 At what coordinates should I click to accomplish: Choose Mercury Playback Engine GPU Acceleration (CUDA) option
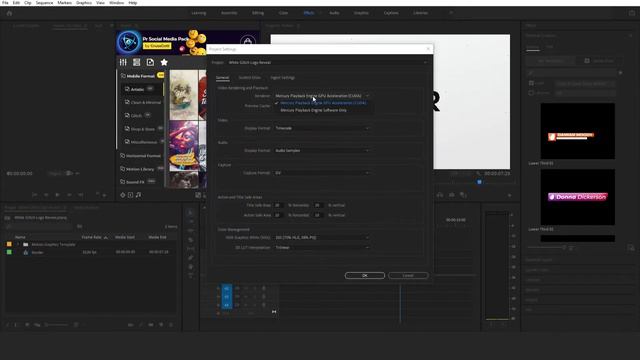point(323,103)
